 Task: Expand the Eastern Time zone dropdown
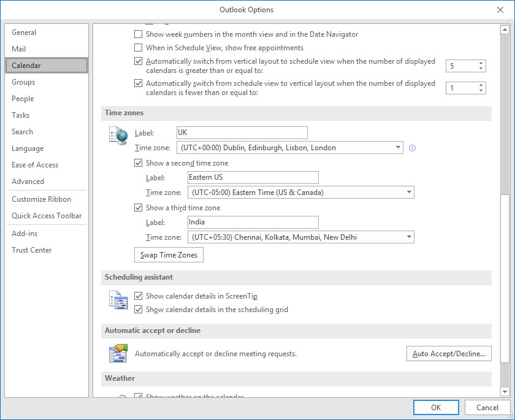click(409, 193)
